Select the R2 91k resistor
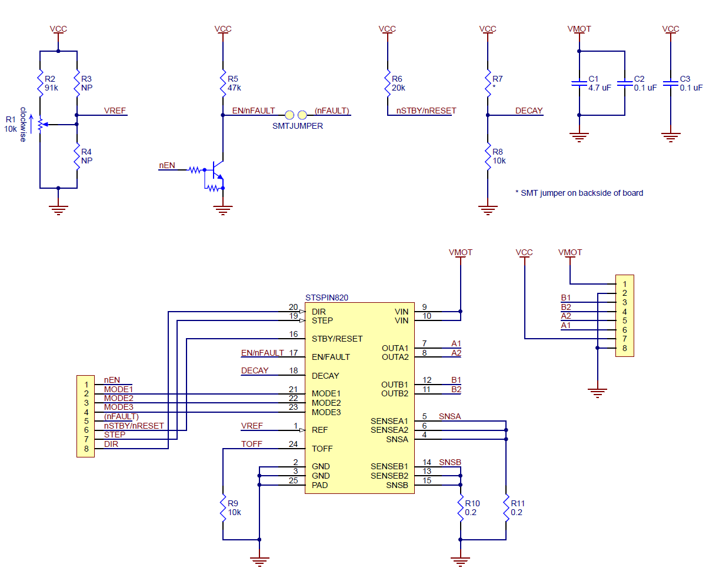706x588 pixels. coord(39,83)
